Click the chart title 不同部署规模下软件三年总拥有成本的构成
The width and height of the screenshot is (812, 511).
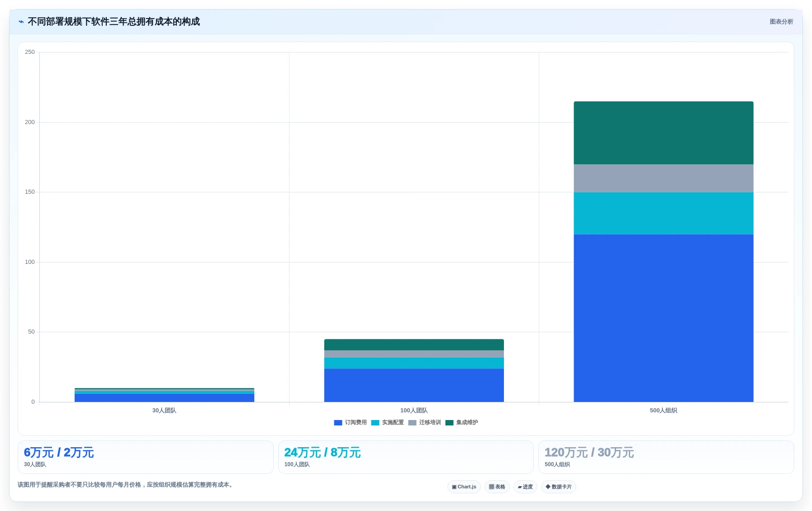[x=114, y=22]
